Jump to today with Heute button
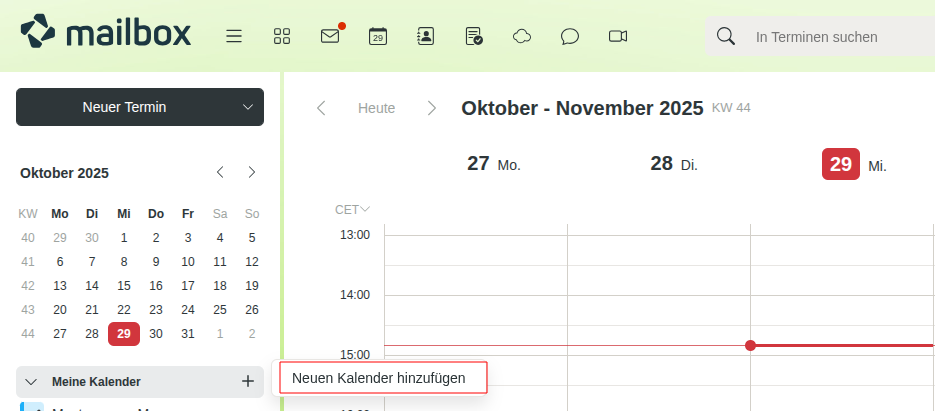935x411 pixels. pos(376,108)
